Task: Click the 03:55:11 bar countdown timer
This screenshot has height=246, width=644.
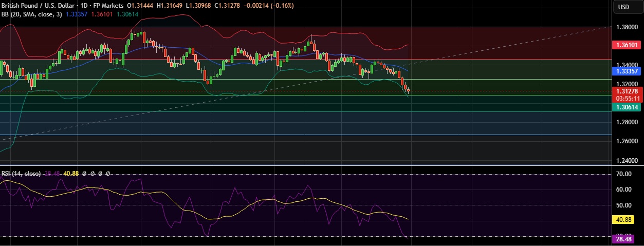Action: tap(627, 98)
